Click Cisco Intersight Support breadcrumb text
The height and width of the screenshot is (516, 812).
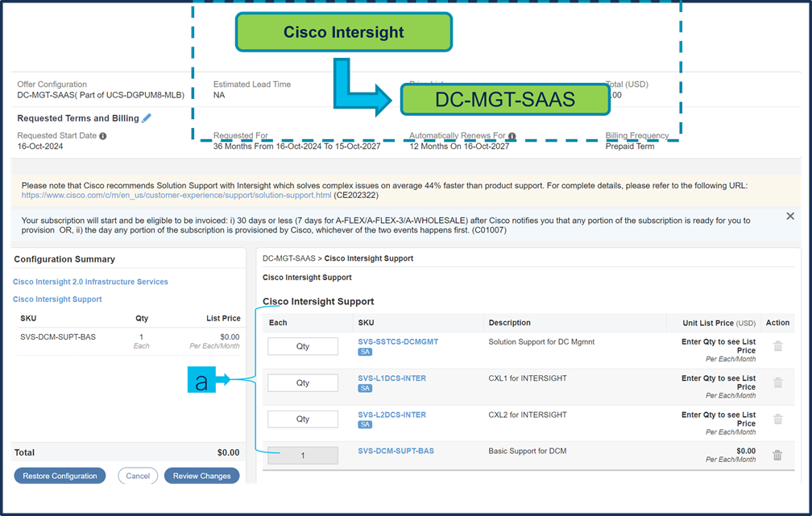click(x=369, y=258)
